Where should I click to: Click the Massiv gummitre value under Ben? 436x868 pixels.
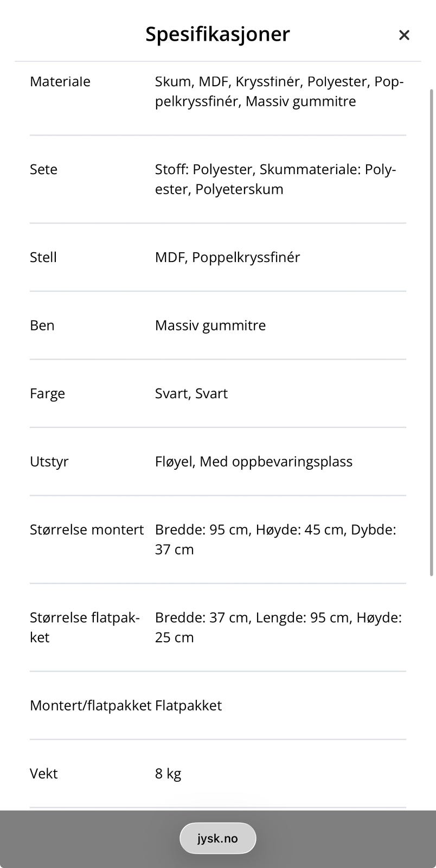pos(210,325)
